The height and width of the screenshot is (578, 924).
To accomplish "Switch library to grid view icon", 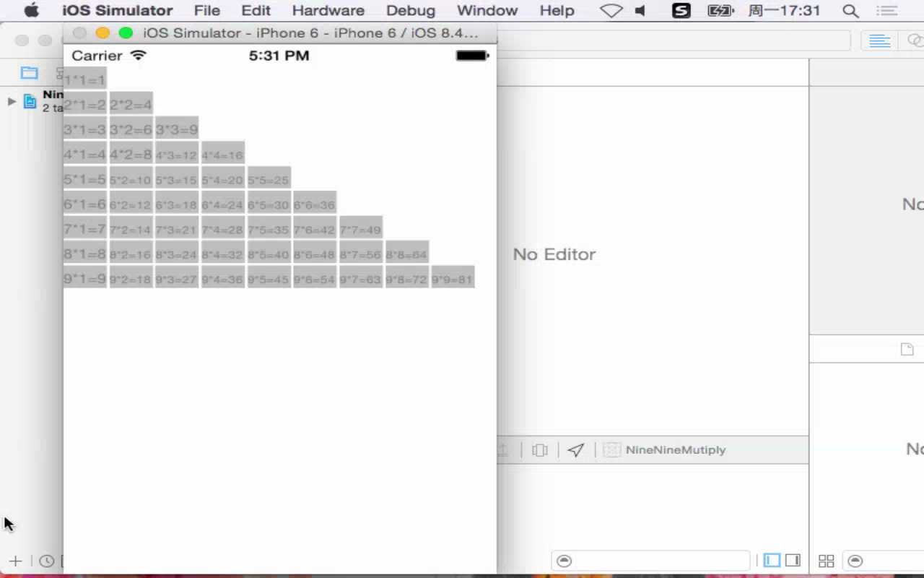I will pos(827,561).
